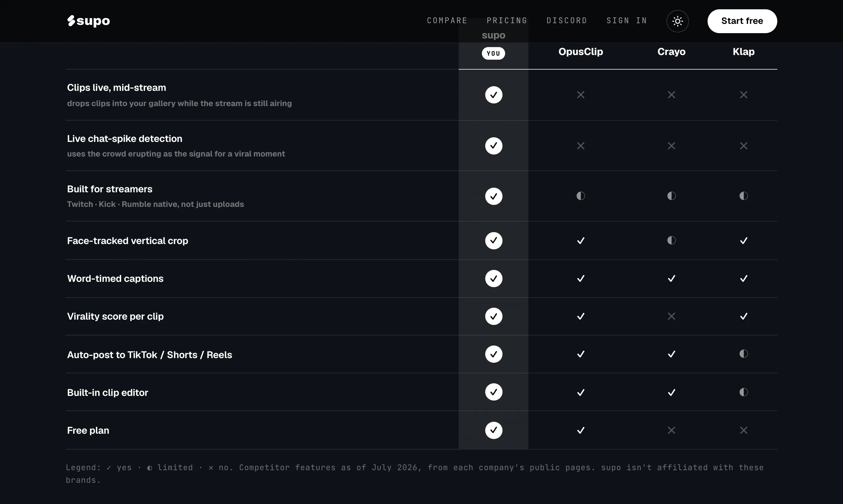
Task: Click Klap half-circle for Auto-post to TikTok row
Action: coord(743,353)
